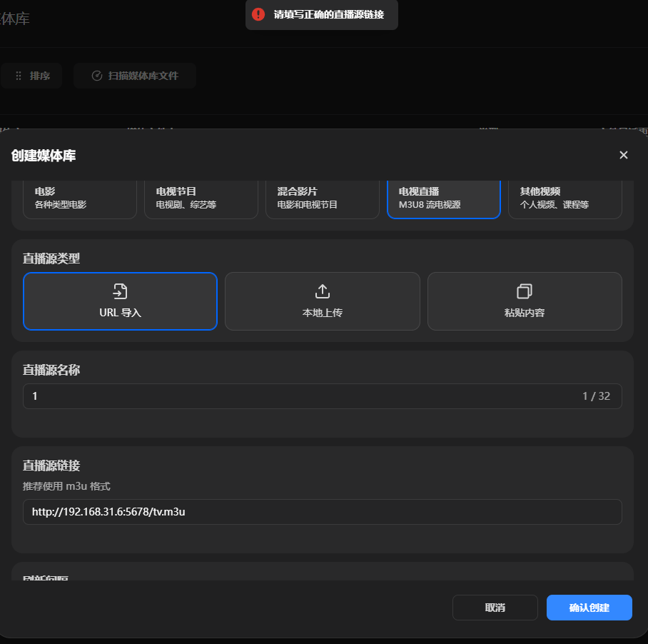Click the 推荐使用 m3u 格式 hint text
The height and width of the screenshot is (644, 648).
click(x=66, y=486)
